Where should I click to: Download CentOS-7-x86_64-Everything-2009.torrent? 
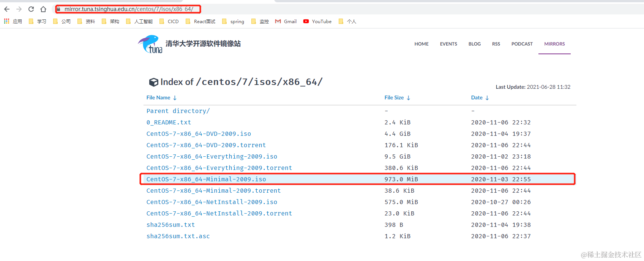(219, 168)
